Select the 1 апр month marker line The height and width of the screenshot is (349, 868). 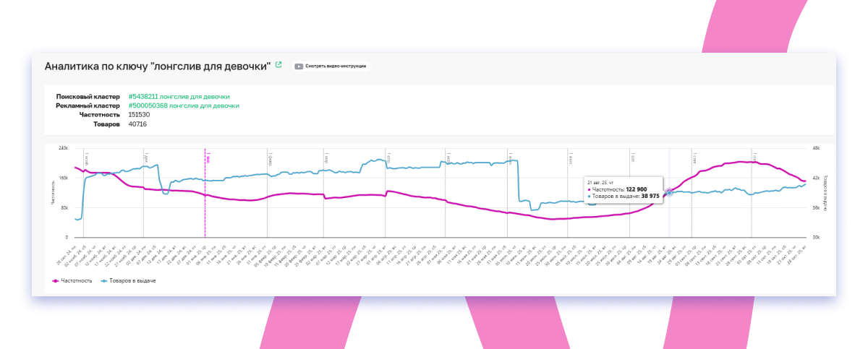(386, 195)
